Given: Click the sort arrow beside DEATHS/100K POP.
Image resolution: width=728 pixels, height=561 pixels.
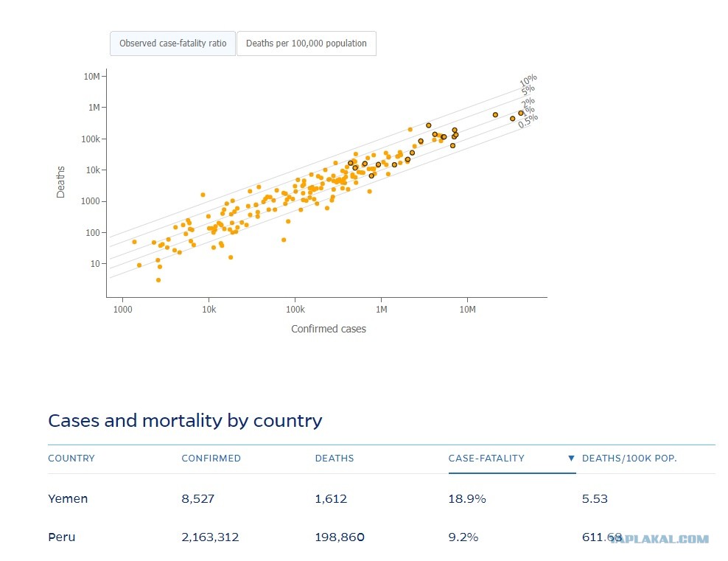Looking at the screenshot, I should pos(571,459).
